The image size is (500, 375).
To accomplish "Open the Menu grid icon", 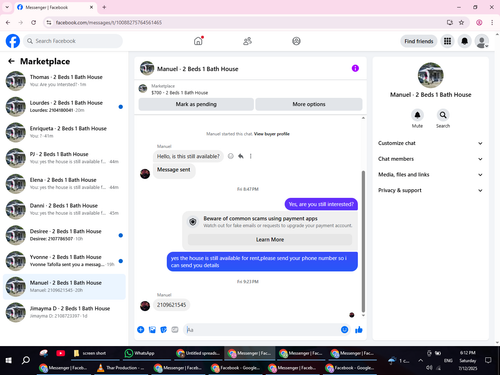I will [447, 41].
